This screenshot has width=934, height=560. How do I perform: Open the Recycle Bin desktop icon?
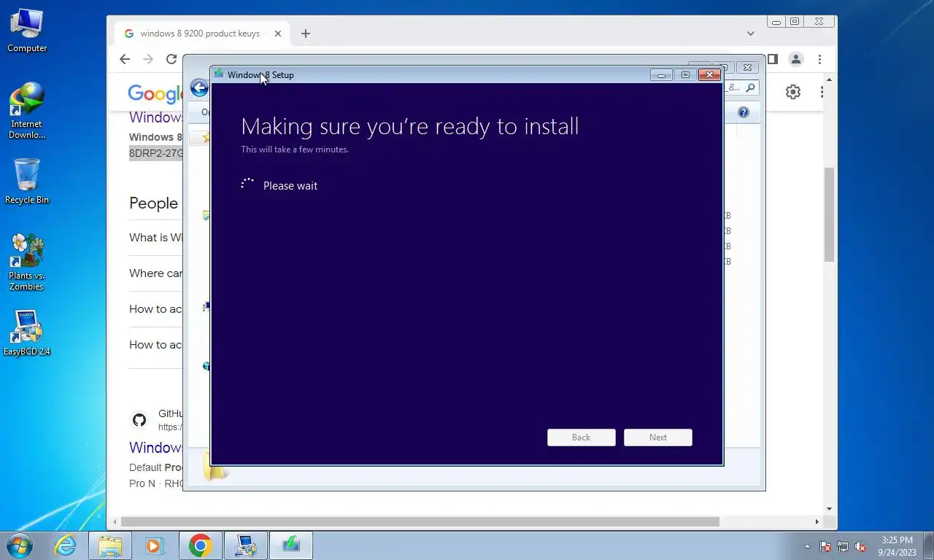point(27,182)
